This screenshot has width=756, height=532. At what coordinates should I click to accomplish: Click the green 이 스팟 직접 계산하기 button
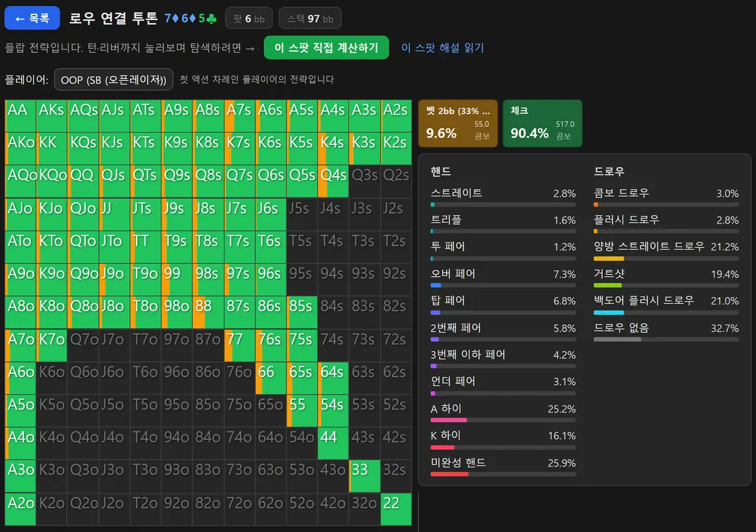tap(326, 48)
